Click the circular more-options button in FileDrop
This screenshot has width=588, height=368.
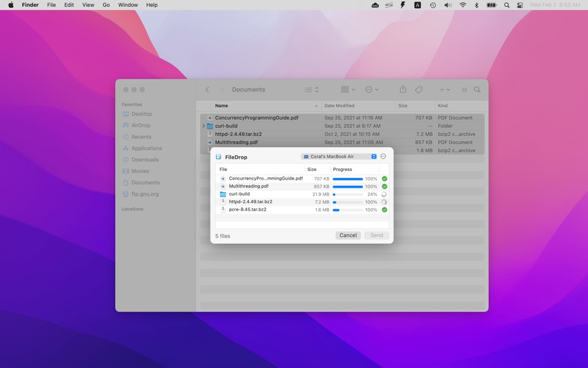coord(383,157)
